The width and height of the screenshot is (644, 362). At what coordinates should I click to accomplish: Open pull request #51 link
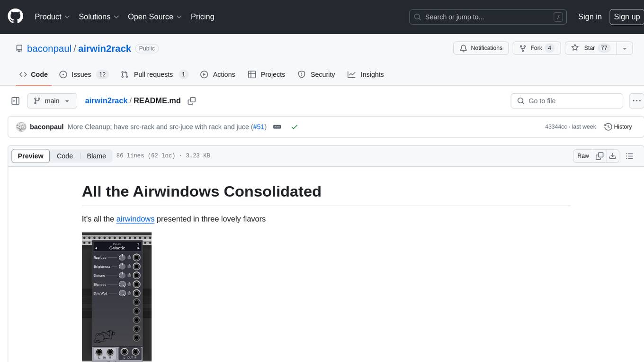(259, 127)
